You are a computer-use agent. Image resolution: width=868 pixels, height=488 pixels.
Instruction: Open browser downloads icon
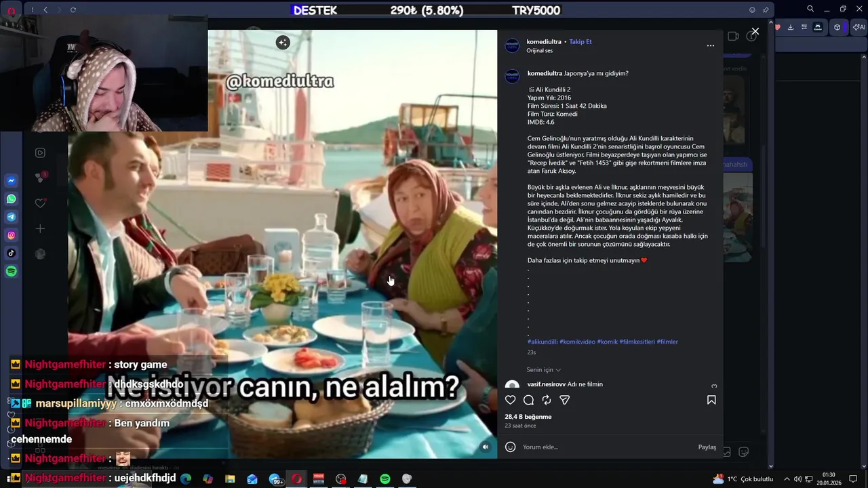791,27
